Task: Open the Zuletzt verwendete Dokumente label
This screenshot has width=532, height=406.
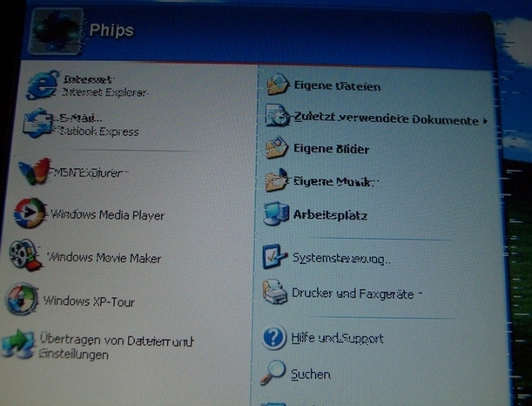Action: point(386,118)
